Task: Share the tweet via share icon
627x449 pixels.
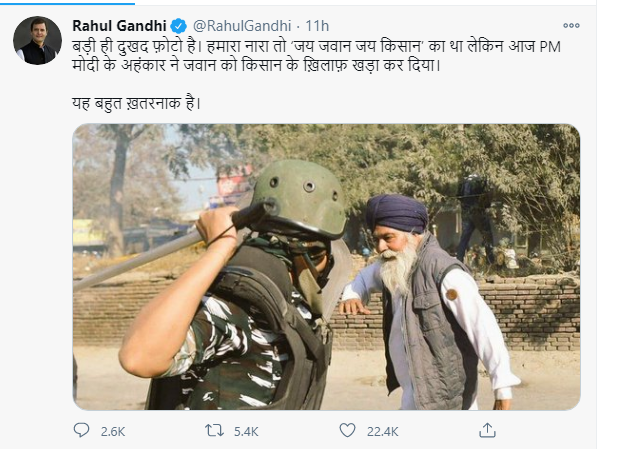Action: point(488,430)
